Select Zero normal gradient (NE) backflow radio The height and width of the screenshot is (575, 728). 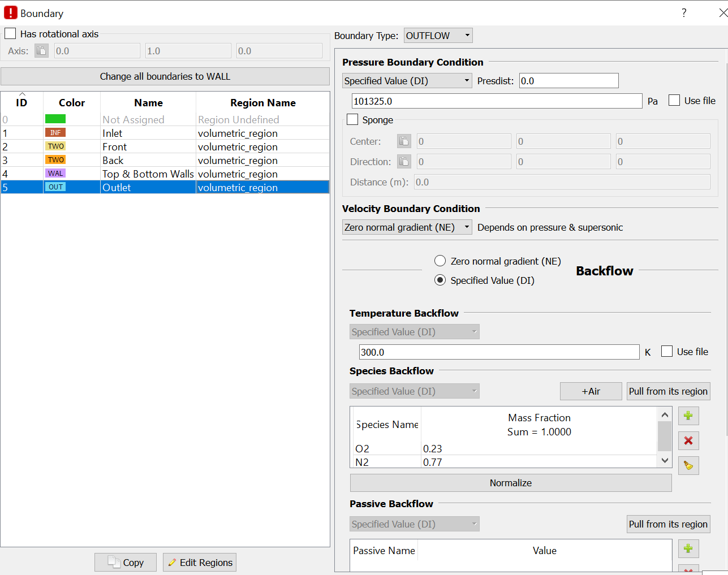440,261
